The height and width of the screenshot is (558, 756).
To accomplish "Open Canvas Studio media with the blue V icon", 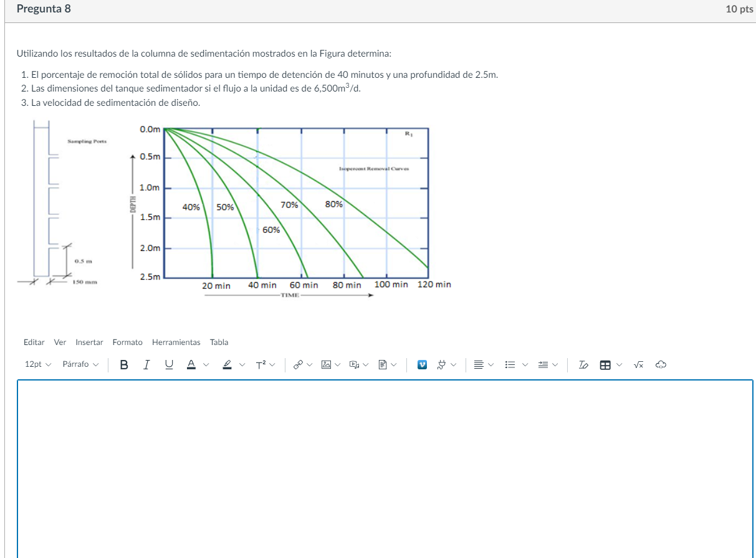I will [x=422, y=364].
